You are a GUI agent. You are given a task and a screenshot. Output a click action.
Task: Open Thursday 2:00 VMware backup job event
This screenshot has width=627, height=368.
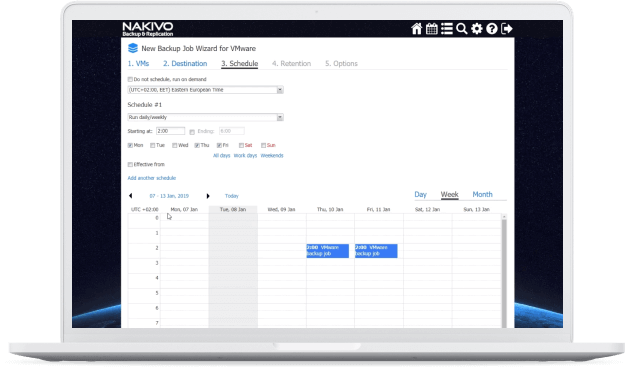[327, 251]
